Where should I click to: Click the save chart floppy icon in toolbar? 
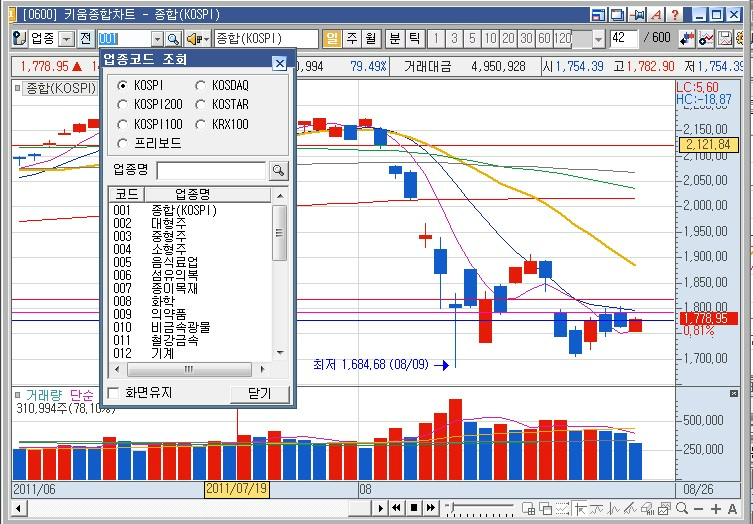(x=725, y=39)
